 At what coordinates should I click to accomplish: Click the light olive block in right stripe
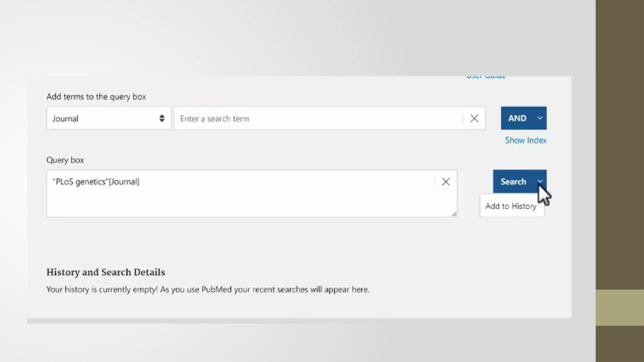point(619,307)
